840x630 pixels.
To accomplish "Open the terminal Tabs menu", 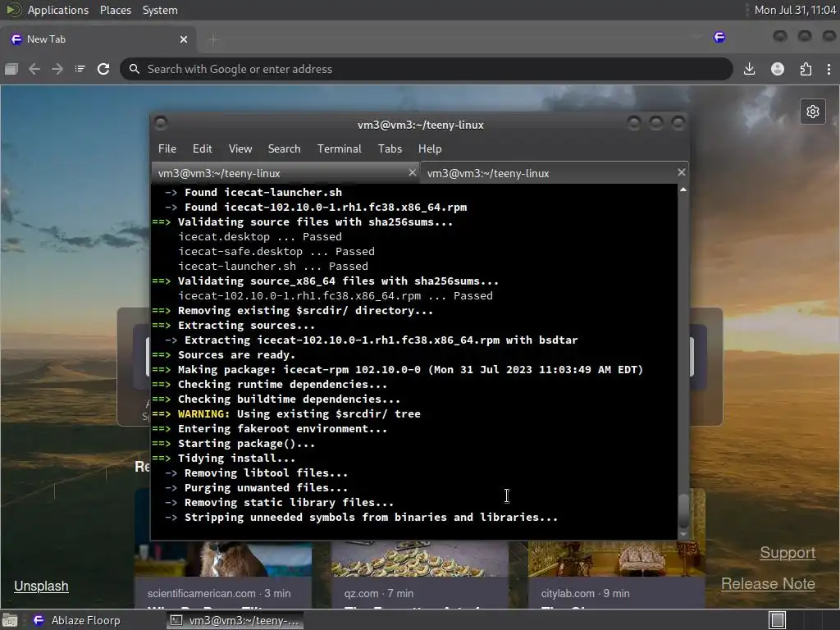I will 390,148.
